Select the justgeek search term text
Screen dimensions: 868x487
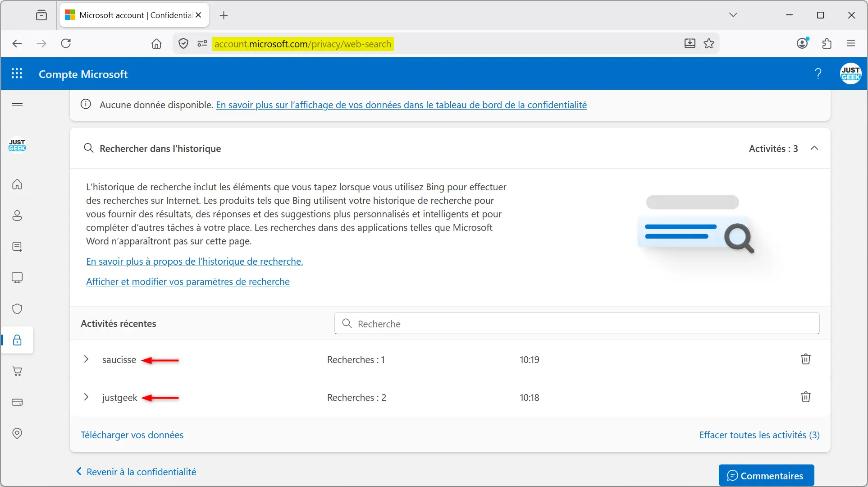pyautogui.click(x=119, y=398)
